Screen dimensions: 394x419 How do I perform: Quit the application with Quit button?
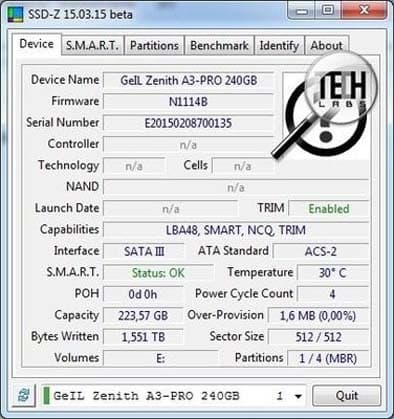point(347,396)
